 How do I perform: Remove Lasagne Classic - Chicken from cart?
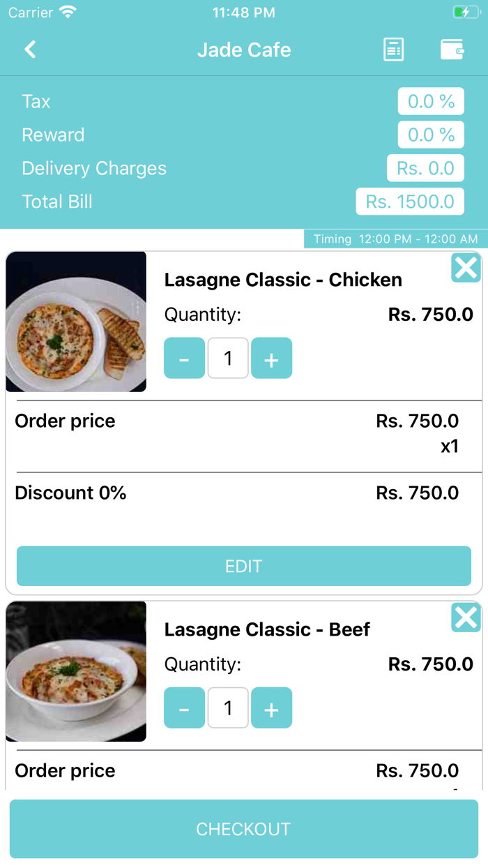(466, 268)
